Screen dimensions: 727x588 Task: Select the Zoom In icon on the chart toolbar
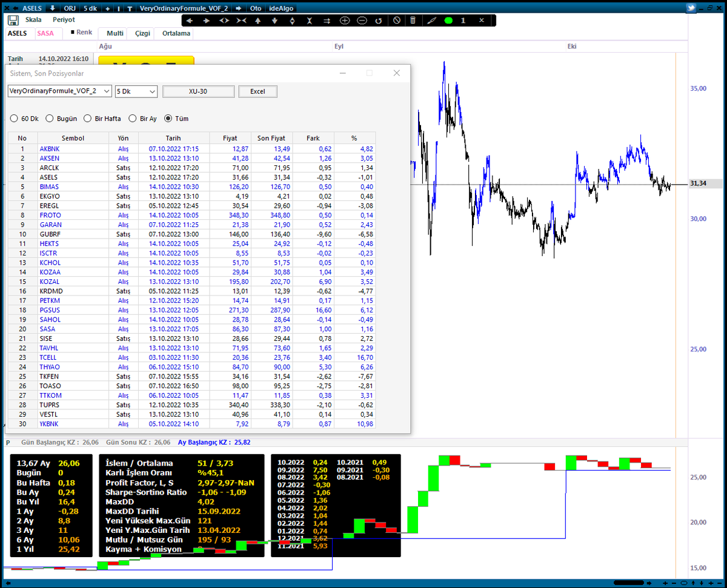coord(344,20)
